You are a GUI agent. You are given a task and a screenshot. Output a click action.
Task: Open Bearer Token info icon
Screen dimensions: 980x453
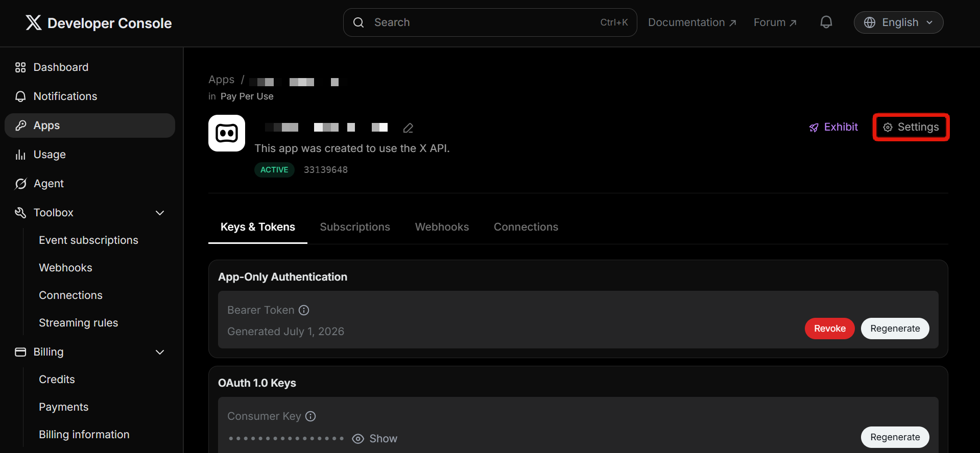click(304, 310)
